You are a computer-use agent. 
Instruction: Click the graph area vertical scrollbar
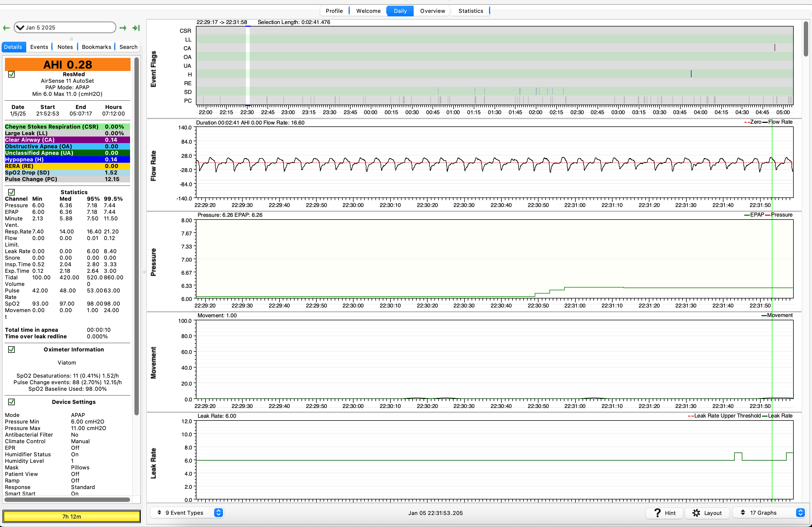tap(806, 39)
